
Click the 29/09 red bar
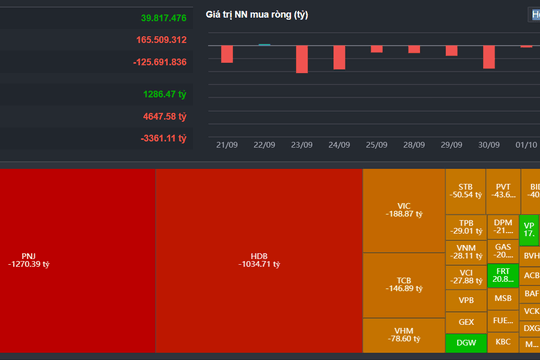click(x=451, y=51)
